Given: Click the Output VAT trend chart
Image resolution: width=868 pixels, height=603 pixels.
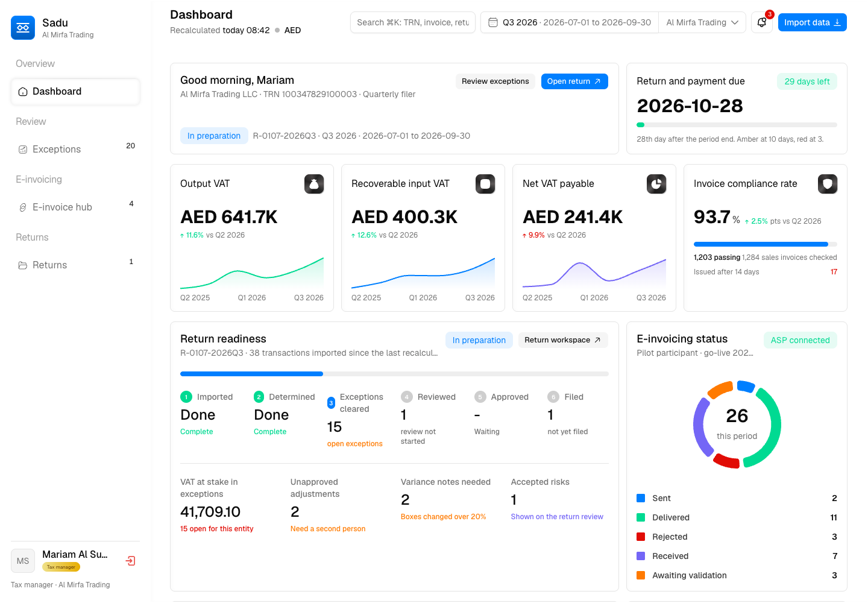Looking at the screenshot, I should pos(252,273).
